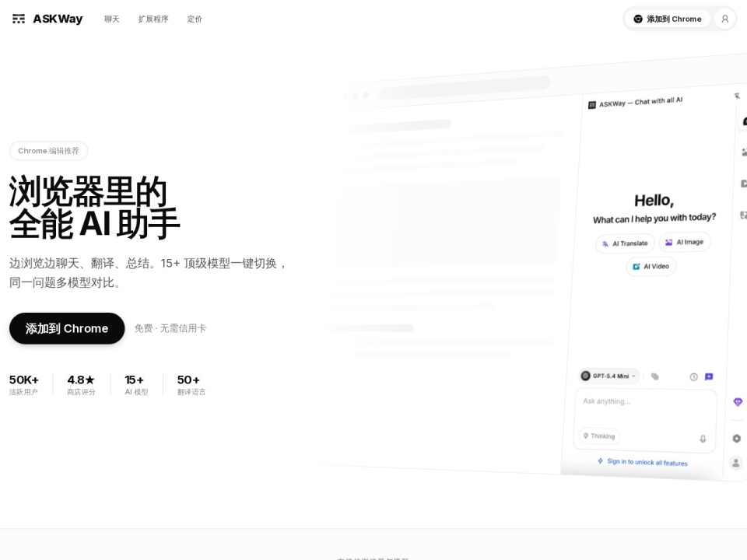Screen dimensions: 747x560
Task: Click the ASKWay logo icon
Action: tap(19, 19)
